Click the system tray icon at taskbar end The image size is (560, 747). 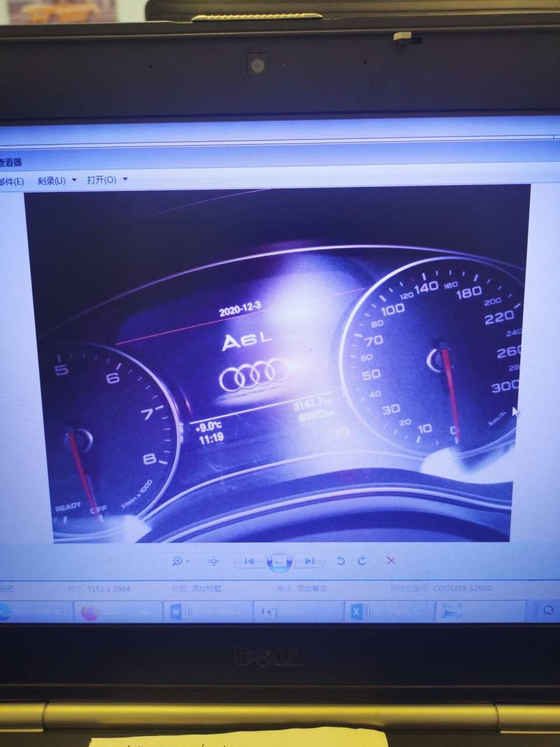548,610
